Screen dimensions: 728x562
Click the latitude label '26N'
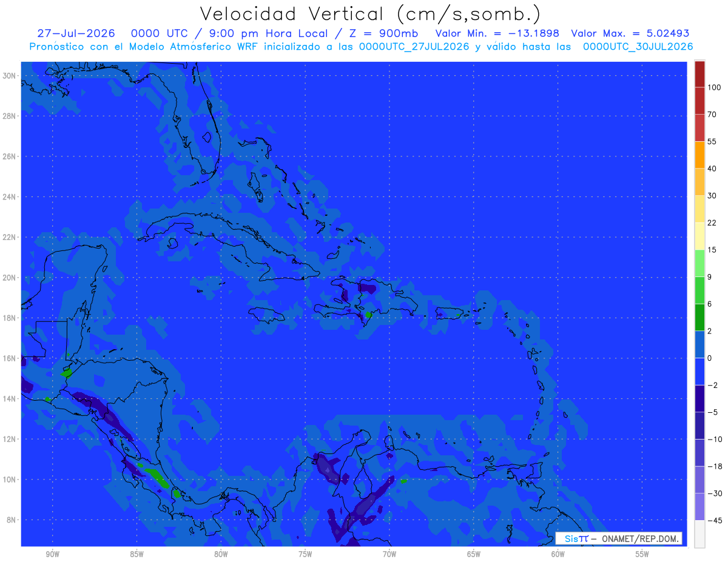(x=10, y=156)
